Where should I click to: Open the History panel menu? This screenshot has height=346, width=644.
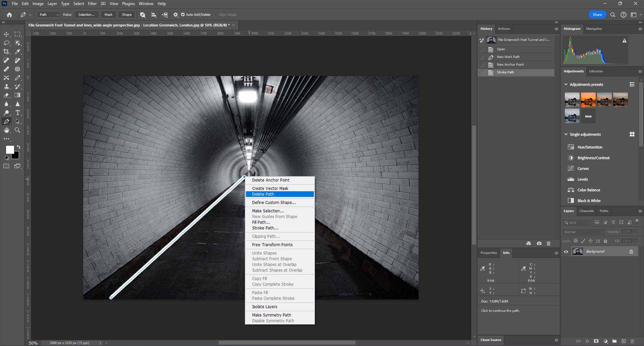coord(556,29)
